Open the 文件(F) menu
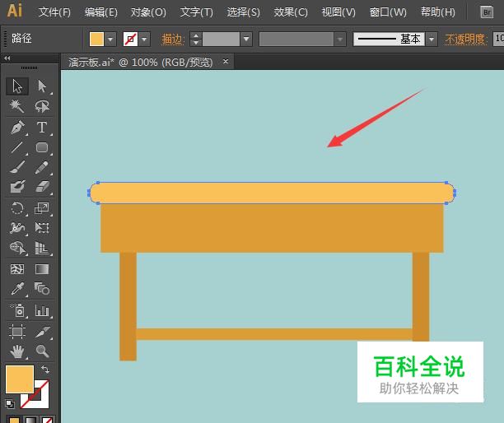Image resolution: width=504 pixels, height=423 pixels. pos(54,12)
